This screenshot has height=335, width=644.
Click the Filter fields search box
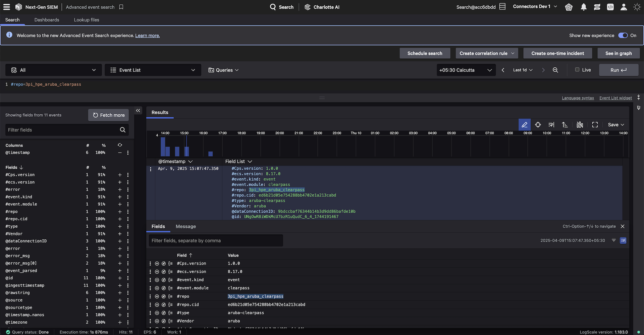coord(62,130)
